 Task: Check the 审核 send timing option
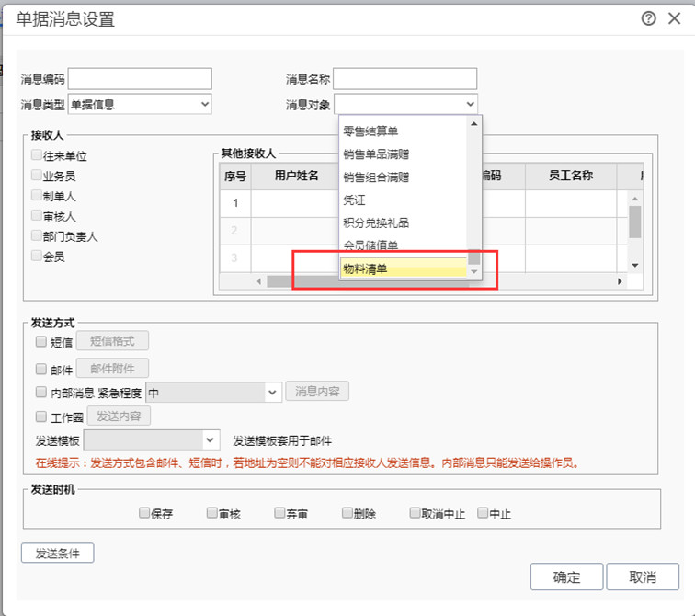(x=211, y=513)
